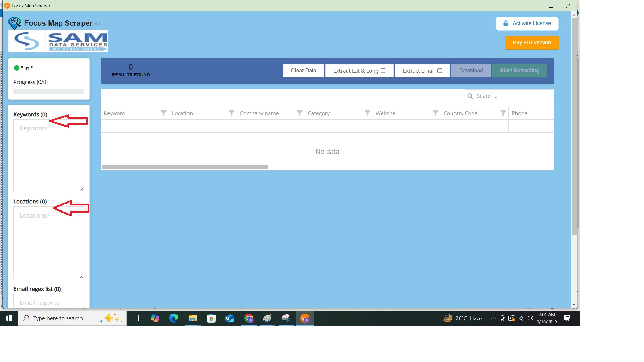Viewport: 644px width, 362px height.
Task: Click the Country Code filter icon
Action: [503, 113]
